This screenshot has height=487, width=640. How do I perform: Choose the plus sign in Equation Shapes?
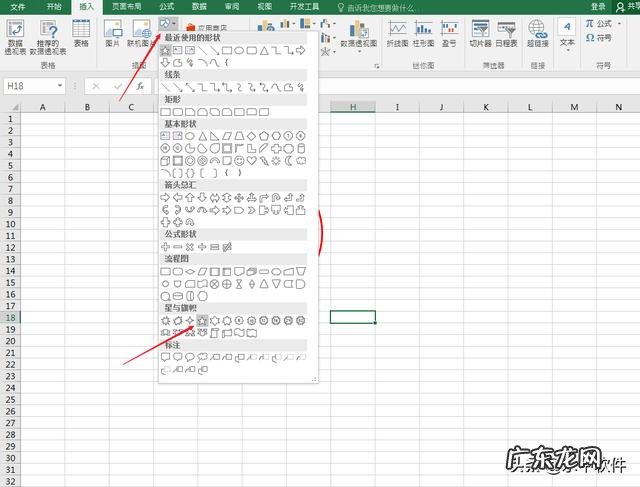[x=165, y=247]
